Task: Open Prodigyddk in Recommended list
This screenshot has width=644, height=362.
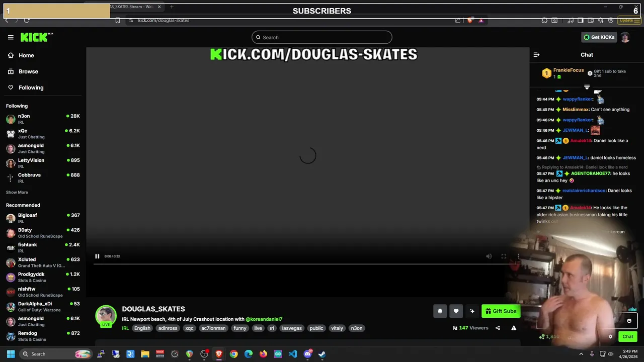Action: click(x=43, y=277)
